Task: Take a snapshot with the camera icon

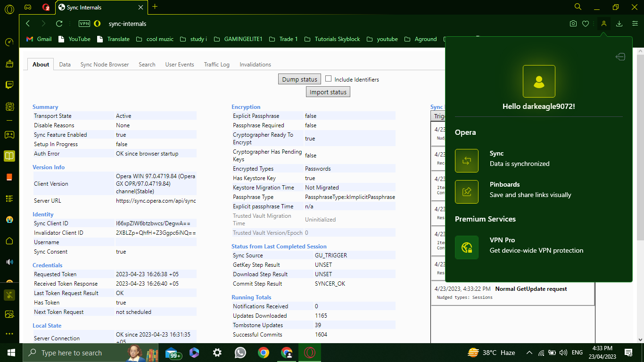Action: click(573, 24)
